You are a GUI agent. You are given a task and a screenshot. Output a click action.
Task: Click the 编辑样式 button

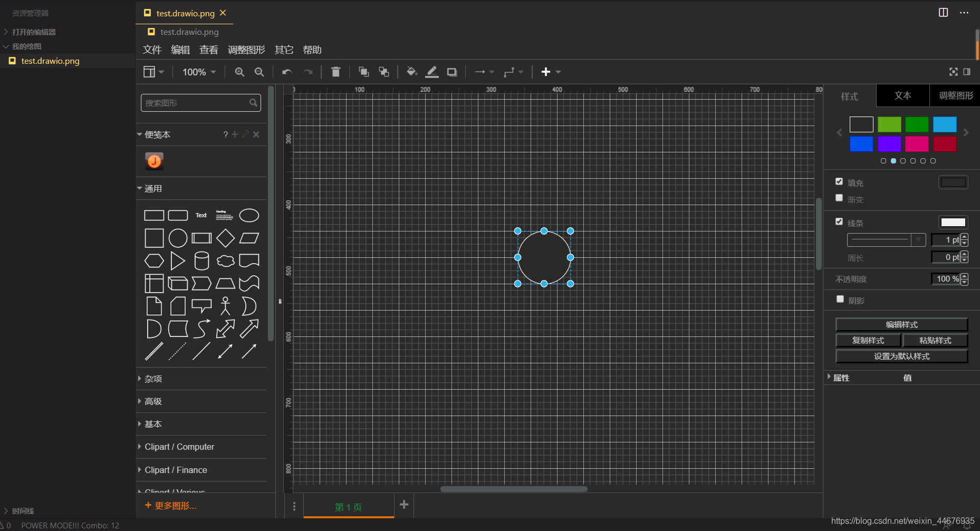[x=902, y=324]
